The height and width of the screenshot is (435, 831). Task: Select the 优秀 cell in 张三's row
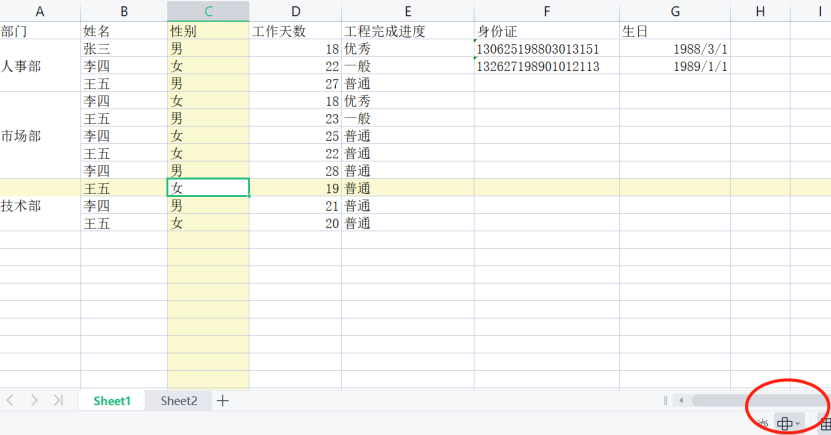[x=408, y=48]
